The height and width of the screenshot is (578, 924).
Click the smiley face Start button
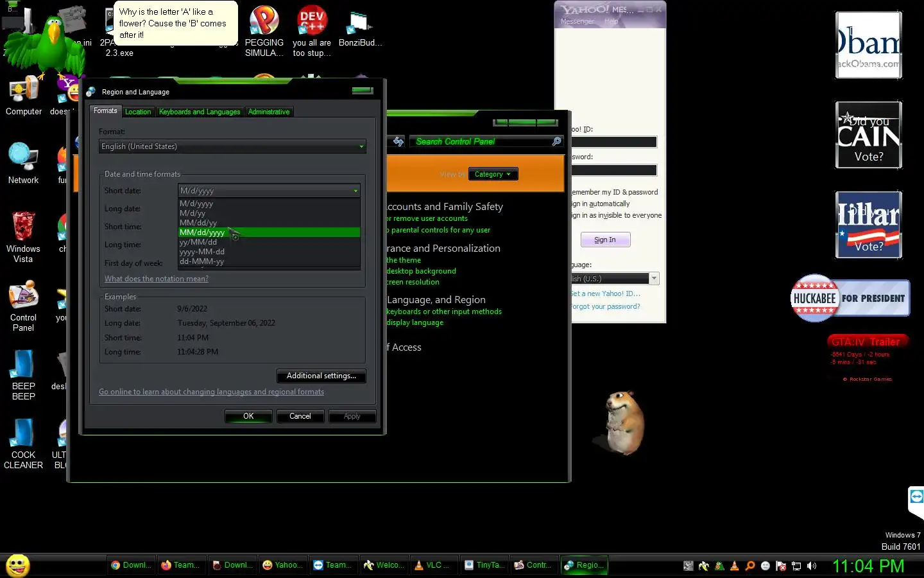coord(18,566)
